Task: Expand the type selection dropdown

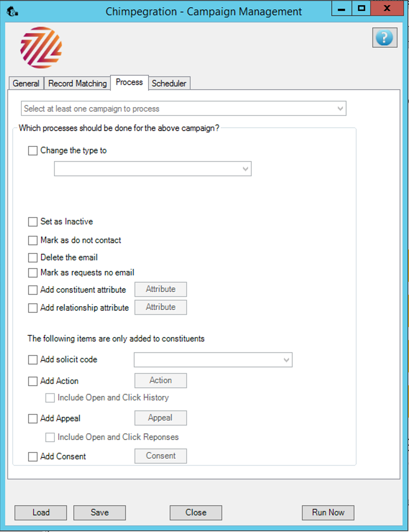Action: [153, 169]
